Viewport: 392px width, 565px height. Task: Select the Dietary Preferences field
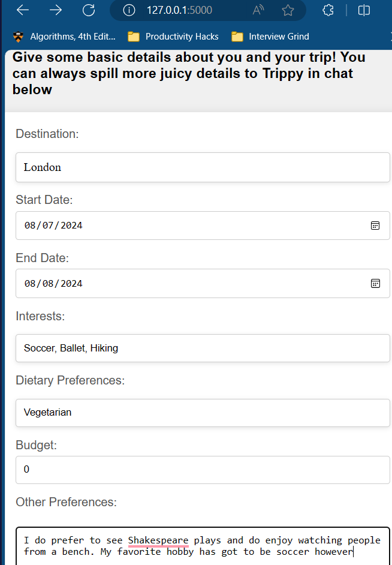pyautogui.click(x=203, y=413)
